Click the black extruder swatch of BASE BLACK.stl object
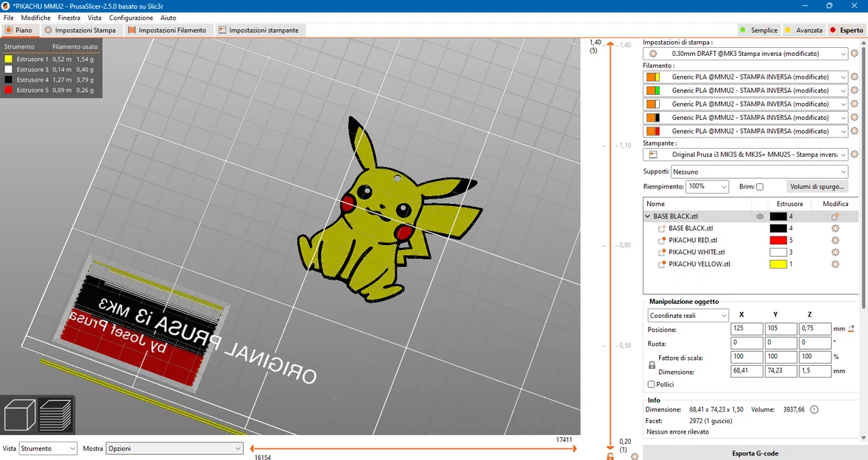Image resolution: width=868 pixels, height=460 pixels. point(778,216)
